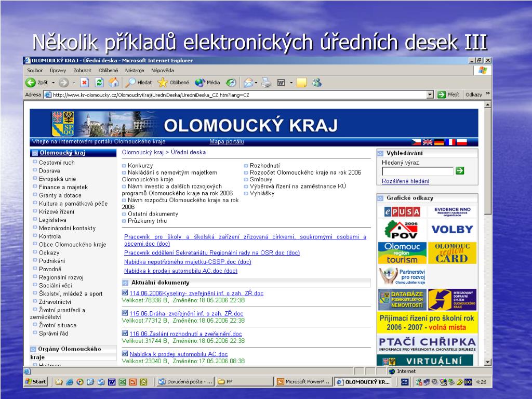Click the green search arrow button
Image resolution: width=532 pixels, height=399 pixels.
click(460, 170)
